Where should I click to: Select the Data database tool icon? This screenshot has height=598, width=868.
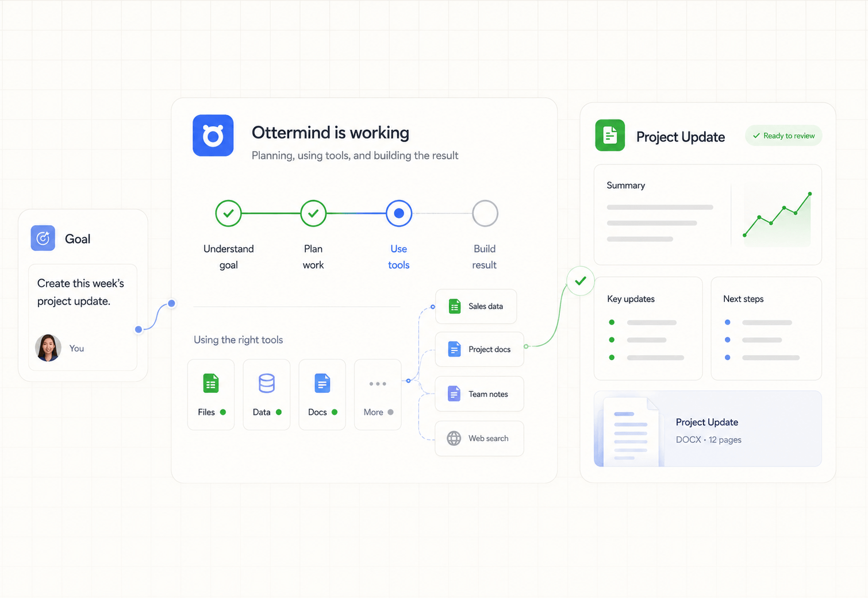pyautogui.click(x=267, y=383)
